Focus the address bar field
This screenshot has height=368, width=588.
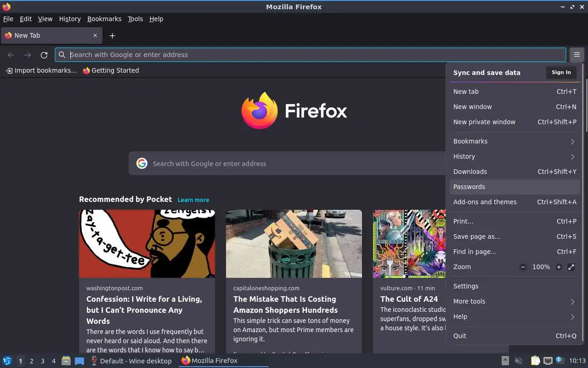click(311, 55)
